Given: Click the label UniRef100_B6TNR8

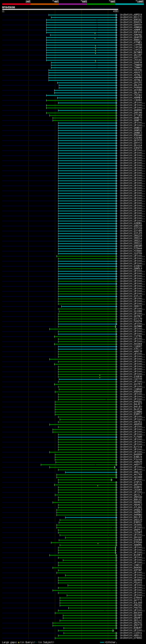Looking at the screenshot, I should (131, 53).
